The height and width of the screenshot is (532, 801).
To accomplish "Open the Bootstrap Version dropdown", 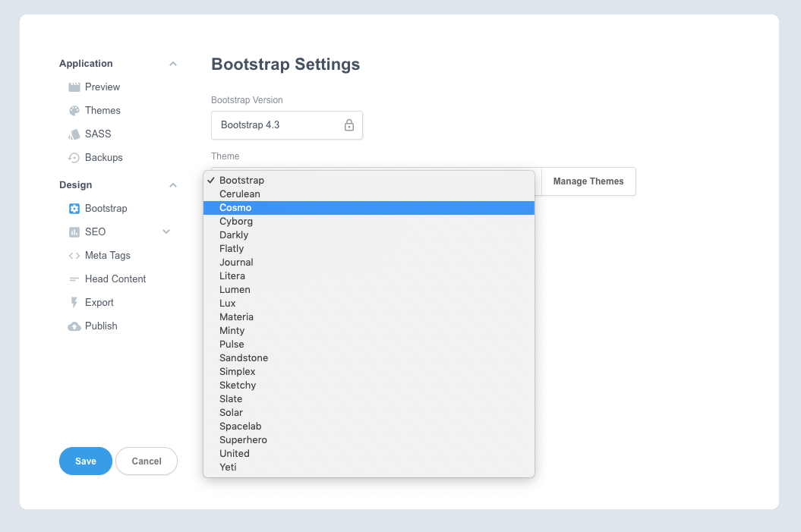I will [x=287, y=125].
